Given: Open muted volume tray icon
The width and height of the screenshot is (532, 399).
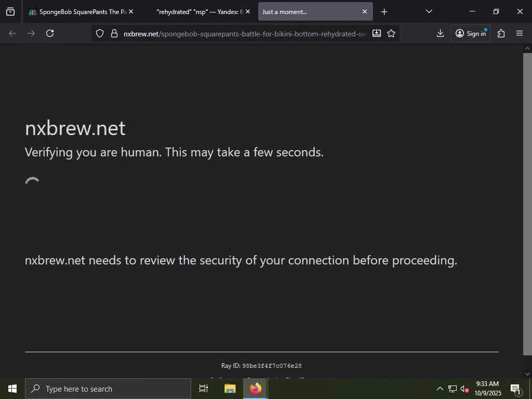Looking at the screenshot, I should pyautogui.click(x=464, y=389).
